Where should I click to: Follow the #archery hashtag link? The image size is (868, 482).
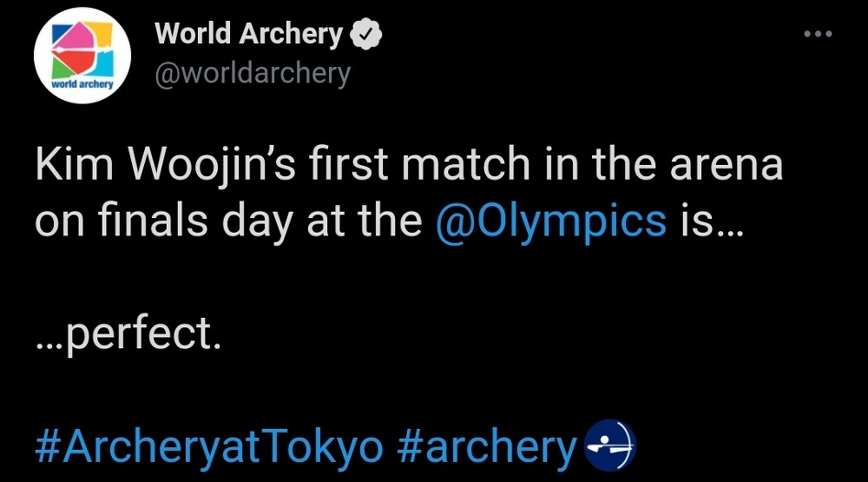tap(486, 447)
